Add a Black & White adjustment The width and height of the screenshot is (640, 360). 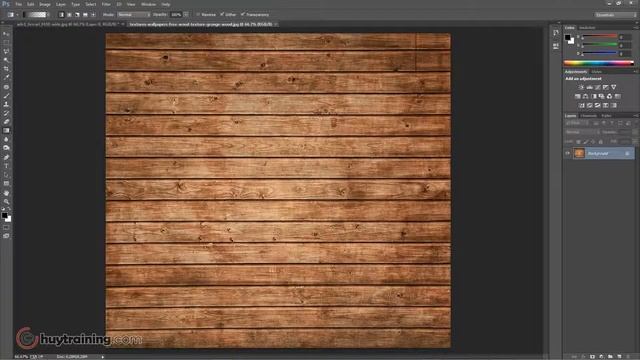tap(594, 96)
